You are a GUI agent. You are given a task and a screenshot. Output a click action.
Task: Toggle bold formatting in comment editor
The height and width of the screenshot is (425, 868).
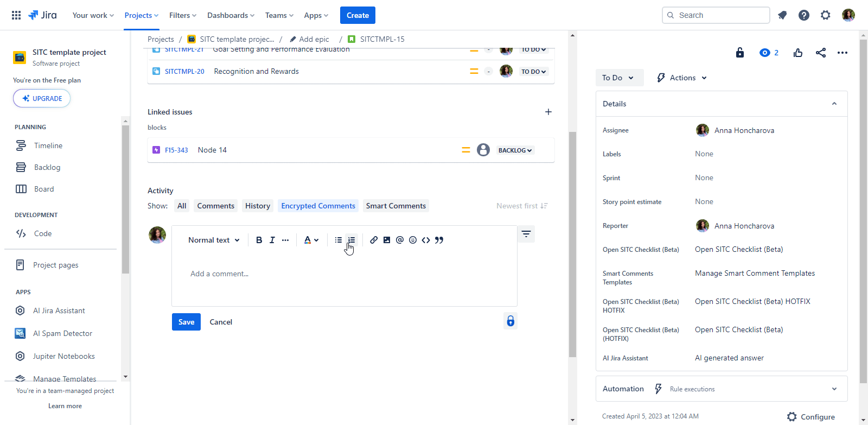click(x=259, y=240)
